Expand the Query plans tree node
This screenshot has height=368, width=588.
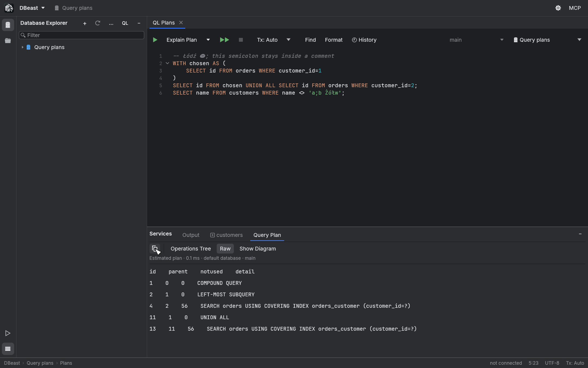(23, 47)
